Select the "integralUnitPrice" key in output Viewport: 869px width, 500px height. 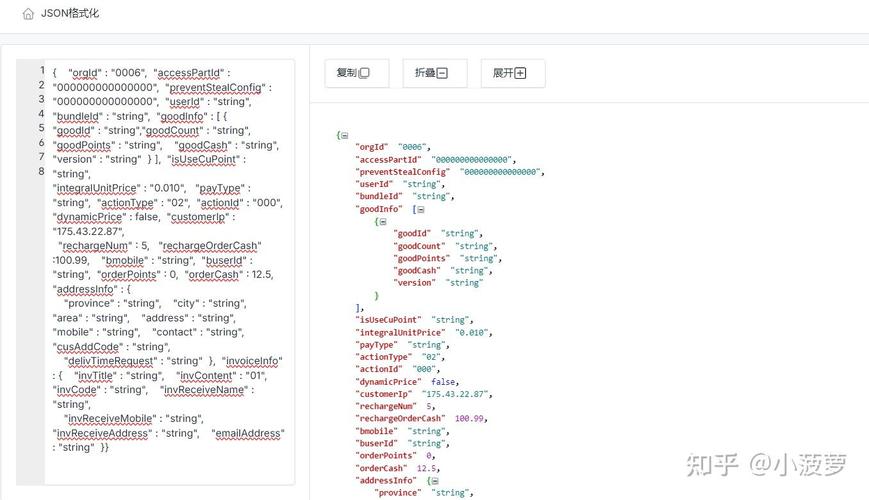[x=400, y=333]
